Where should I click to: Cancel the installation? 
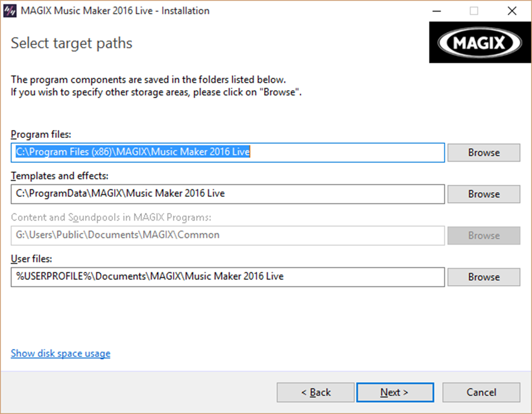point(481,393)
